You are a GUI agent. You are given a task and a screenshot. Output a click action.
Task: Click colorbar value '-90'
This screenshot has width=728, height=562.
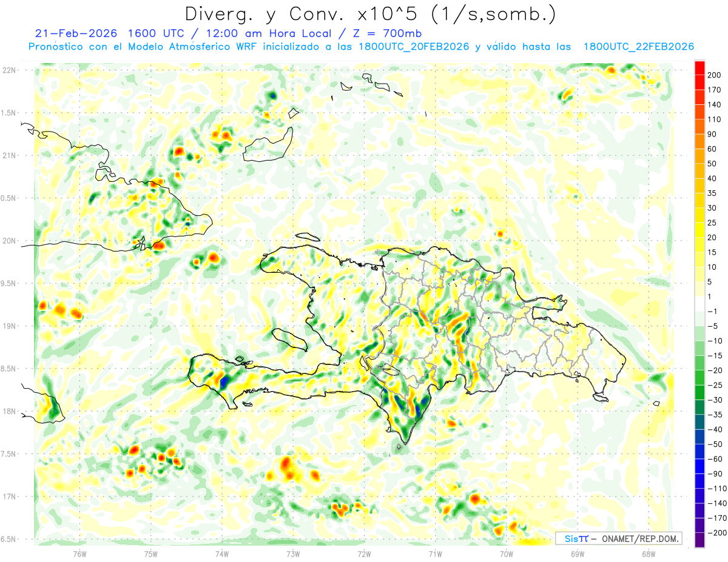click(715, 473)
